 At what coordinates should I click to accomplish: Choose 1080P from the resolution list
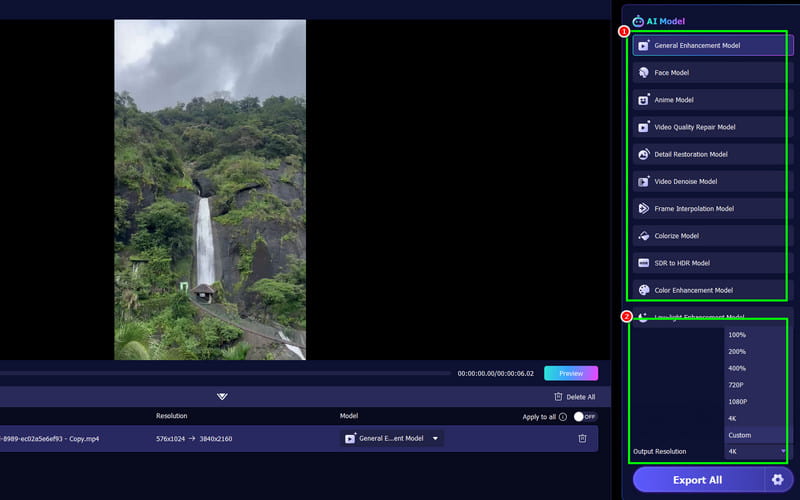(x=738, y=401)
